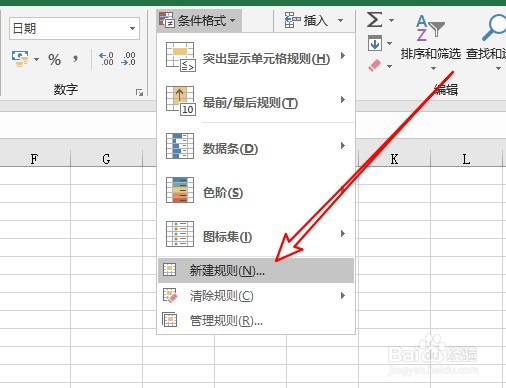This screenshot has height=388, width=506.
Task: Expand the Fill dropdown arrow
Action: (389, 43)
